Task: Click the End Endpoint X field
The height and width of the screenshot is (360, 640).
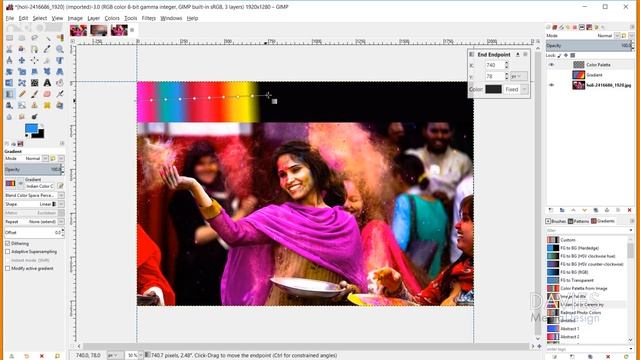Action: pyautogui.click(x=495, y=65)
